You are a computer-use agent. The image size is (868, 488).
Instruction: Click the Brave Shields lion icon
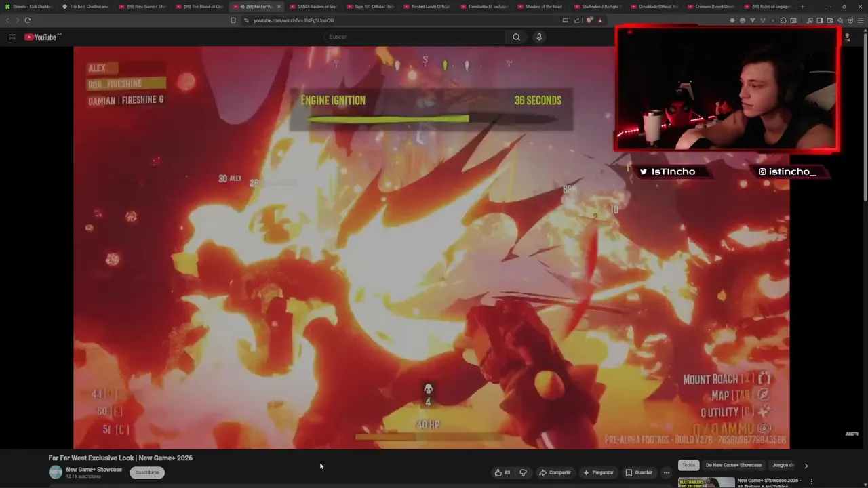pyautogui.click(x=589, y=20)
